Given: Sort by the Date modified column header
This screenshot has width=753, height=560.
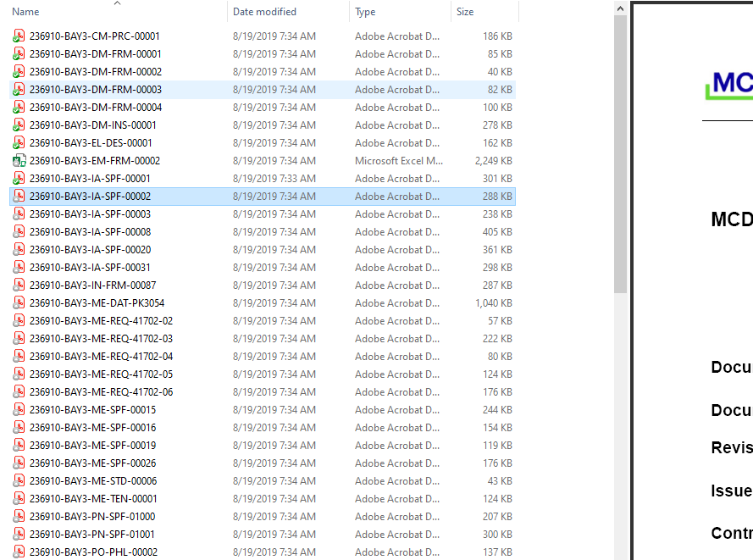Looking at the screenshot, I should click(263, 11).
